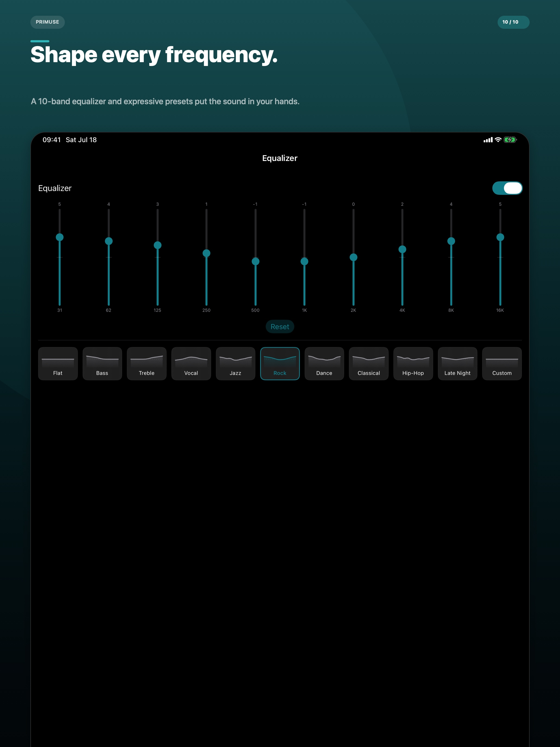Click the 16K frequency label
Viewport: 560px width, 747px height.
500,310
